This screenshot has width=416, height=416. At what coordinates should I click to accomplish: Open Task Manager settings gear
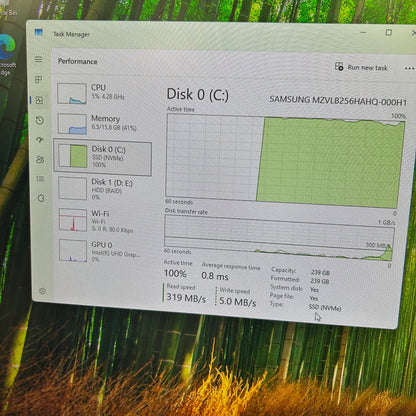tap(42, 291)
